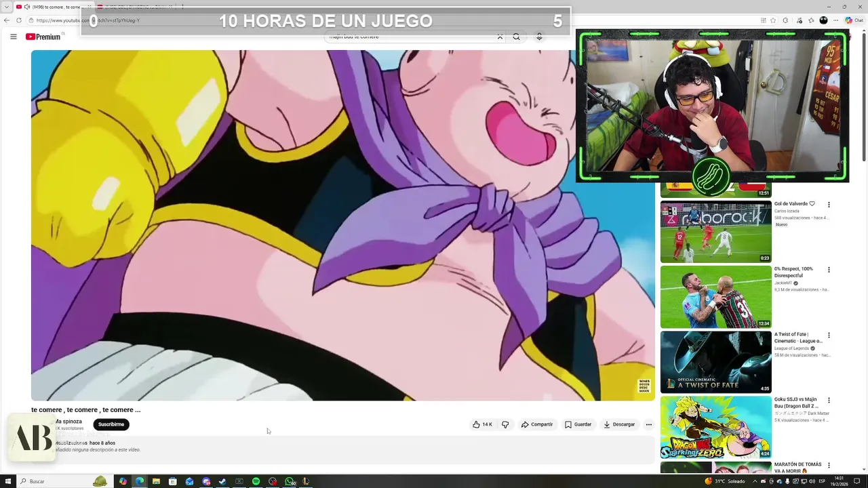
Task: Open File Explorer from the taskbar
Action: click(x=156, y=481)
